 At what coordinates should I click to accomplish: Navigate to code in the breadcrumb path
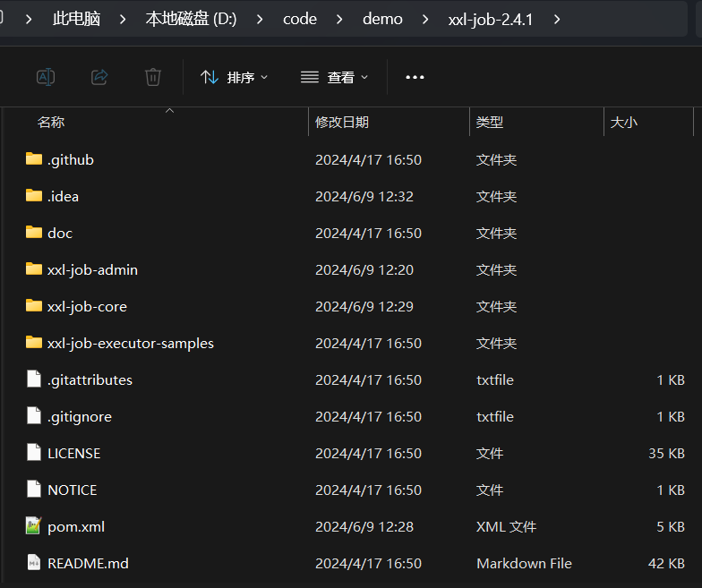coord(299,19)
